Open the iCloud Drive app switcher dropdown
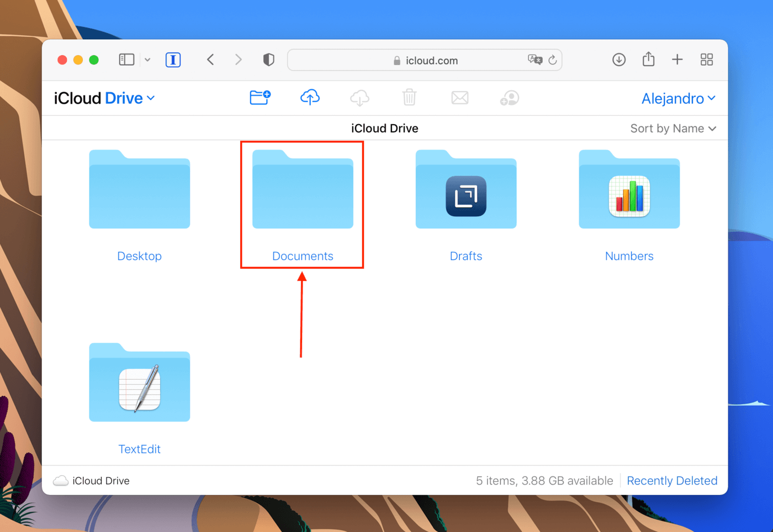 tap(104, 98)
